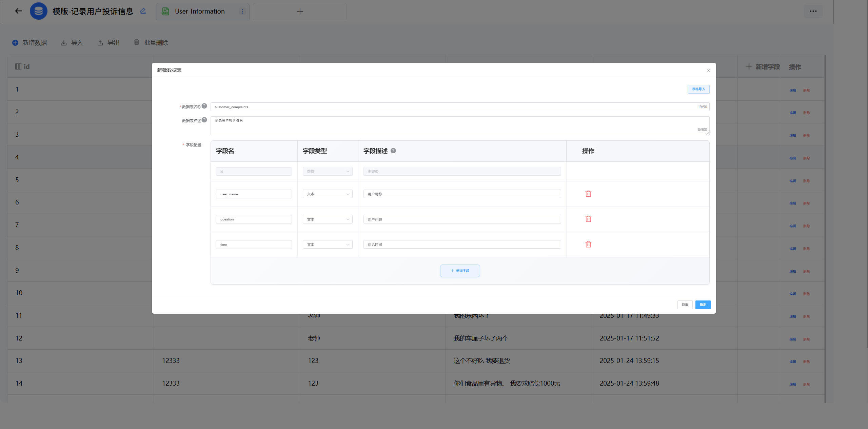Click 新增字段 button in dialog
Screen dimensions: 868x429
coord(460,271)
